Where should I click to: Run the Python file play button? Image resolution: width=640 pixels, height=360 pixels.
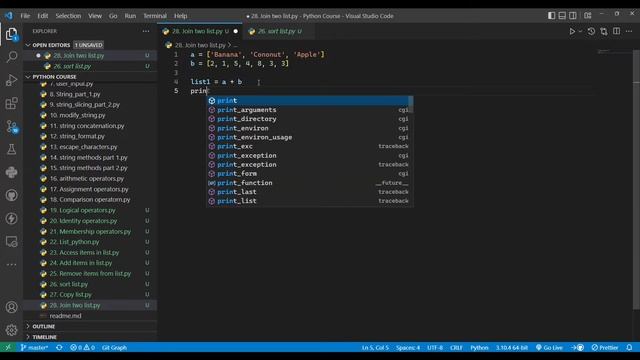572,31
